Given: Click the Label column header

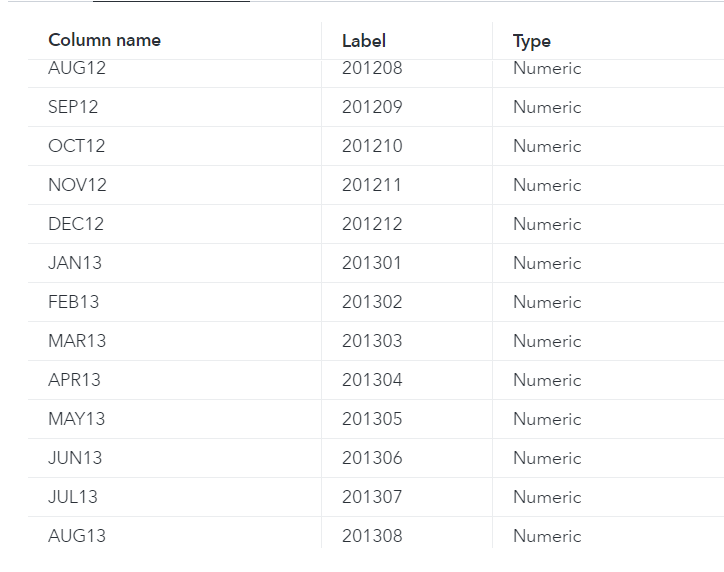Looking at the screenshot, I should pyautogui.click(x=364, y=41).
